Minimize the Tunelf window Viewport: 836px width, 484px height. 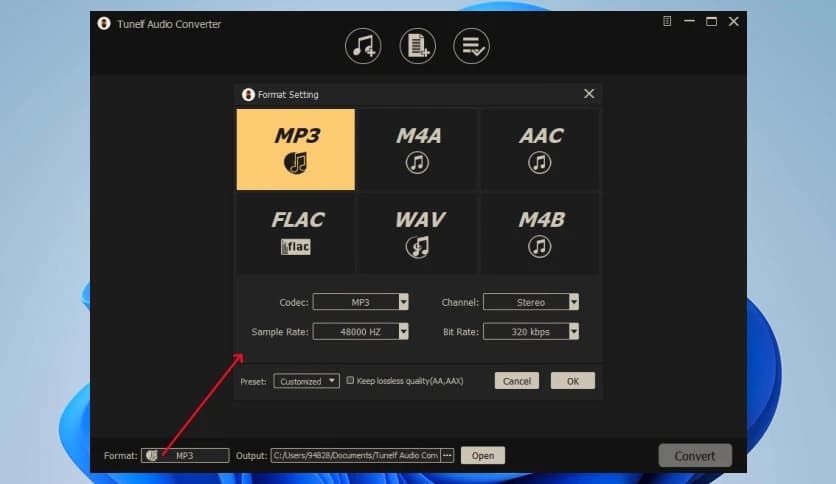pyautogui.click(x=689, y=21)
